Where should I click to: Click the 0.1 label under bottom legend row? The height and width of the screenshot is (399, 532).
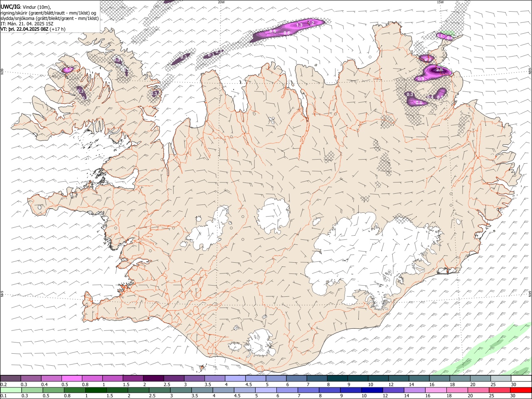4,396
